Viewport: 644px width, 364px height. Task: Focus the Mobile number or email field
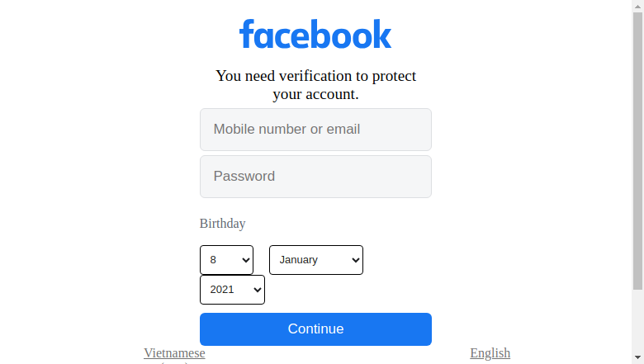coord(315,130)
